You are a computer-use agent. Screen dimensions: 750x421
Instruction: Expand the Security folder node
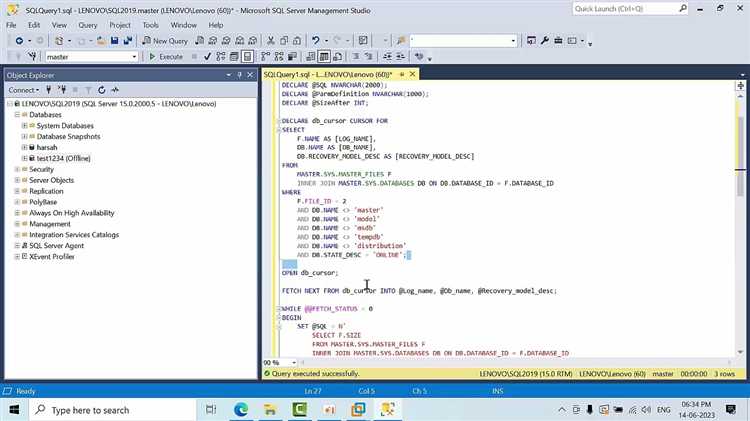point(17,169)
